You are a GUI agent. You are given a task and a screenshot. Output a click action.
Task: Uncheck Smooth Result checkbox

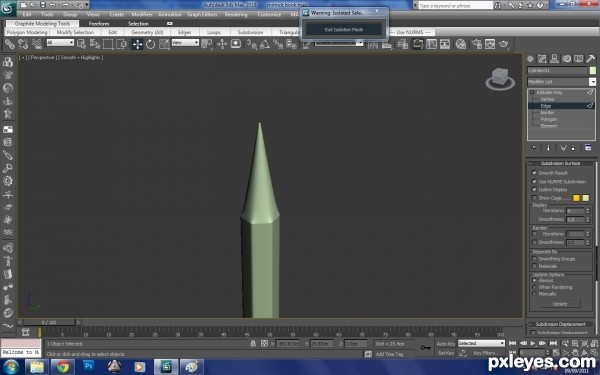[534, 173]
